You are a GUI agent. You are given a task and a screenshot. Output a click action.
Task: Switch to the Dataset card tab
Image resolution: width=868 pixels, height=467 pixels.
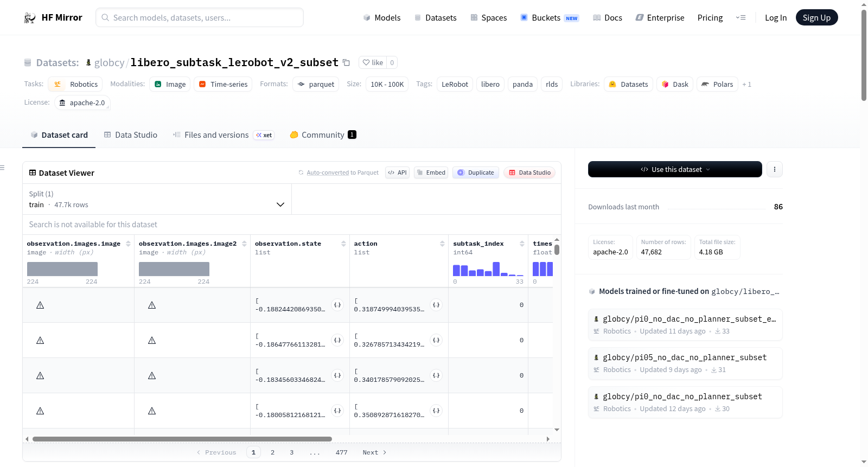click(x=59, y=135)
